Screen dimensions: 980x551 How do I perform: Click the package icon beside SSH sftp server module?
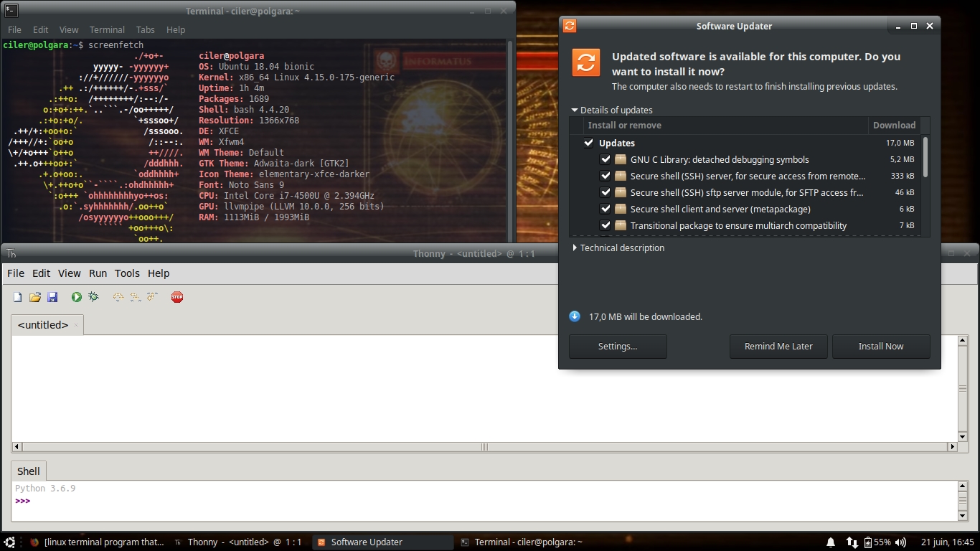[x=621, y=192]
